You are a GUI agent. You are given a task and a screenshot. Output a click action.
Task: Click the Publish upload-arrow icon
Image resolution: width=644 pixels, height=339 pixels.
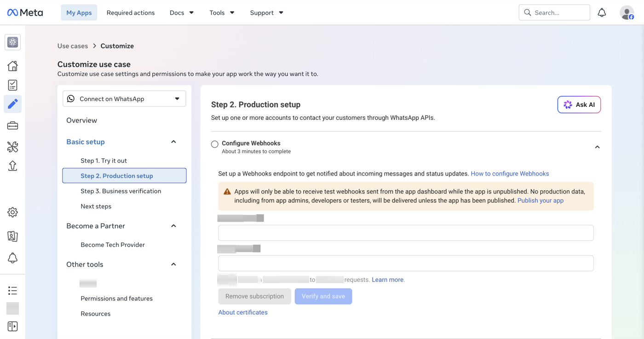12,166
